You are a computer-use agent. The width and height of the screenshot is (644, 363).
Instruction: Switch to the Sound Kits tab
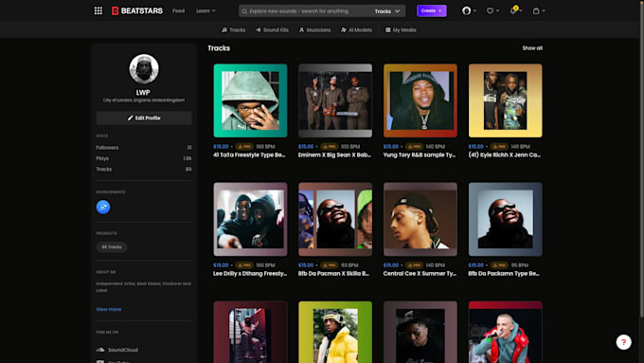point(272,29)
